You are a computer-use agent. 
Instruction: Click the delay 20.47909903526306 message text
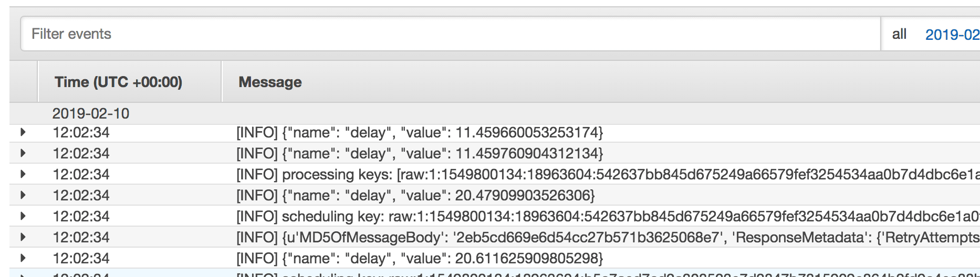point(415,195)
